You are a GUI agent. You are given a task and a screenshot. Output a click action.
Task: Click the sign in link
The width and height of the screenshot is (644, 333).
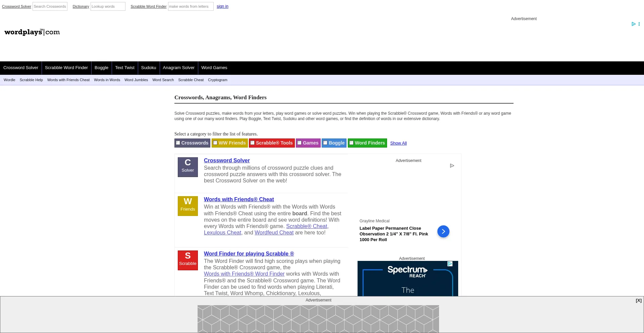(x=222, y=6)
